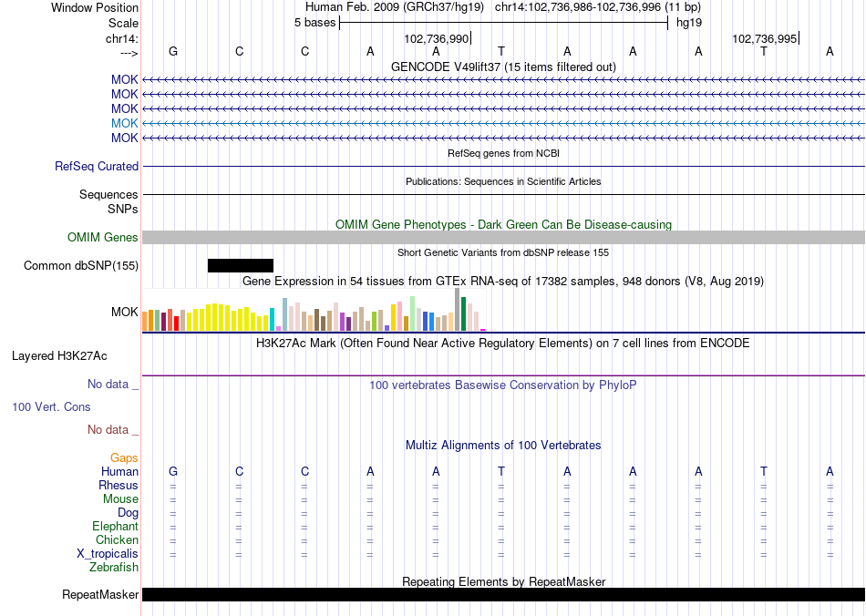Click the OMIM Gene Phenotypes track title
Screen dimensions: 866x616
pos(503,225)
